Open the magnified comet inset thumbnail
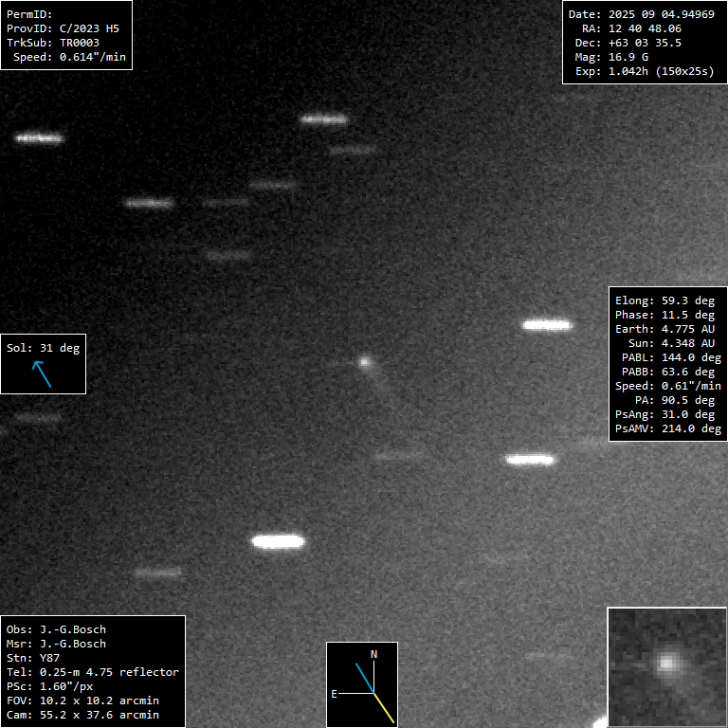 pyautogui.click(x=666, y=665)
